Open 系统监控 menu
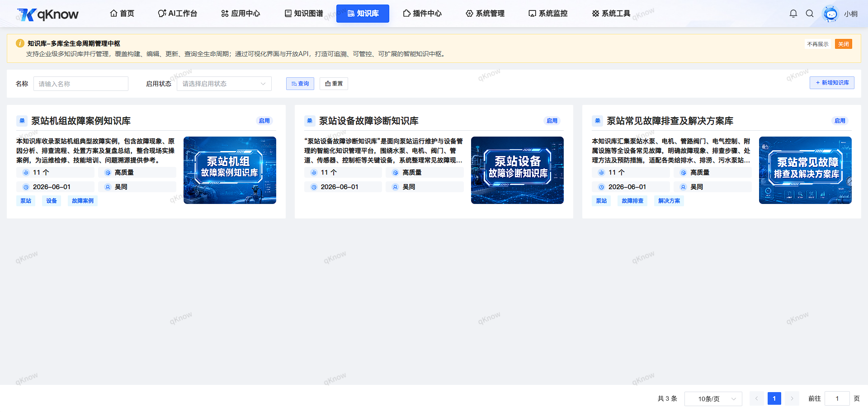This screenshot has height=412, width=868. click(548, 14)
